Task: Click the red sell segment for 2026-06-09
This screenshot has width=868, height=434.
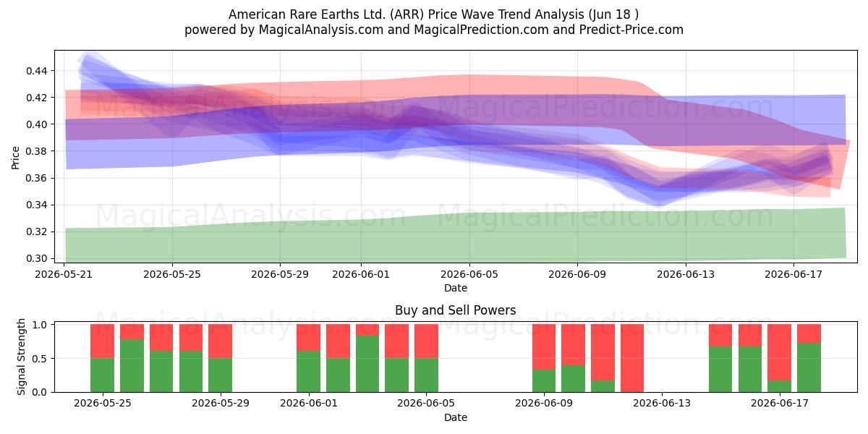Action: click(544, 347)
